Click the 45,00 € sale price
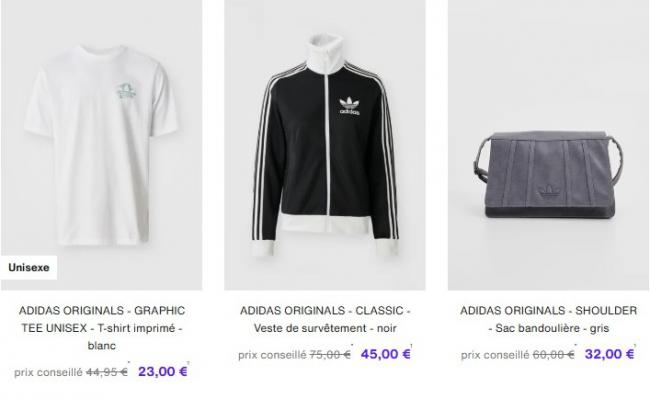This screenshot has width=650, height=399. point(386,354)
